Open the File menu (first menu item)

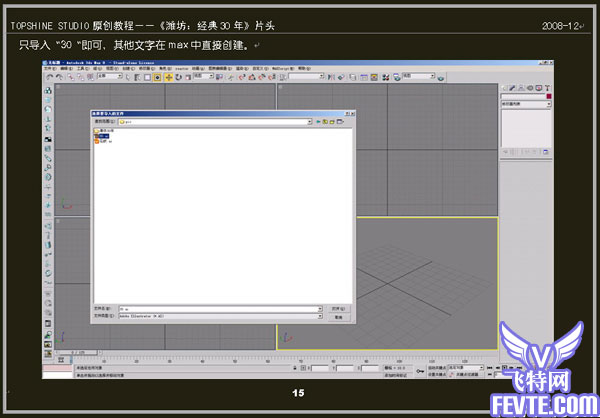pyautogui.click(x=50, y=69)
